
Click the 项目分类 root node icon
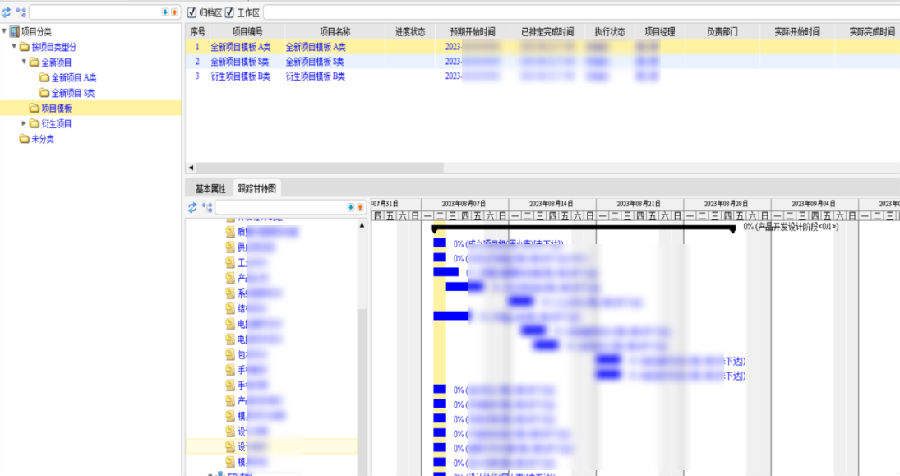point(15,32)
